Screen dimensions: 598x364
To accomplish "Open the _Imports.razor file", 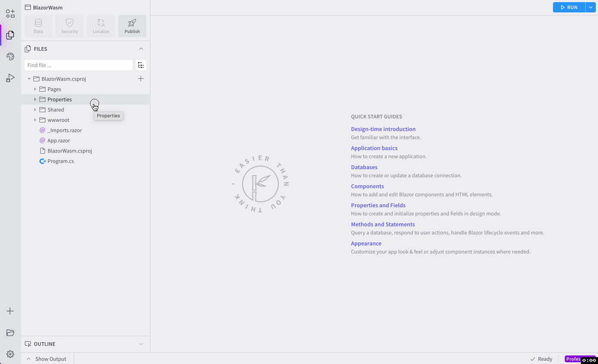I will (65, 130).
